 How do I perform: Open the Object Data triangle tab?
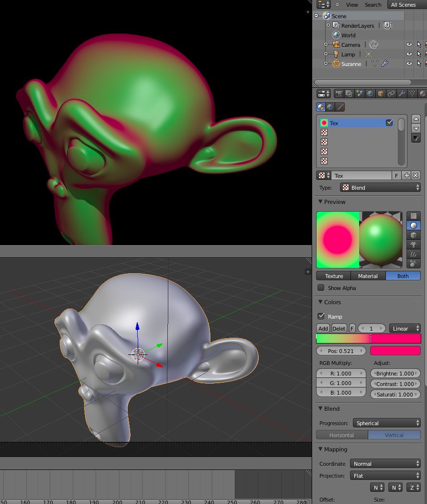[412, 94]
